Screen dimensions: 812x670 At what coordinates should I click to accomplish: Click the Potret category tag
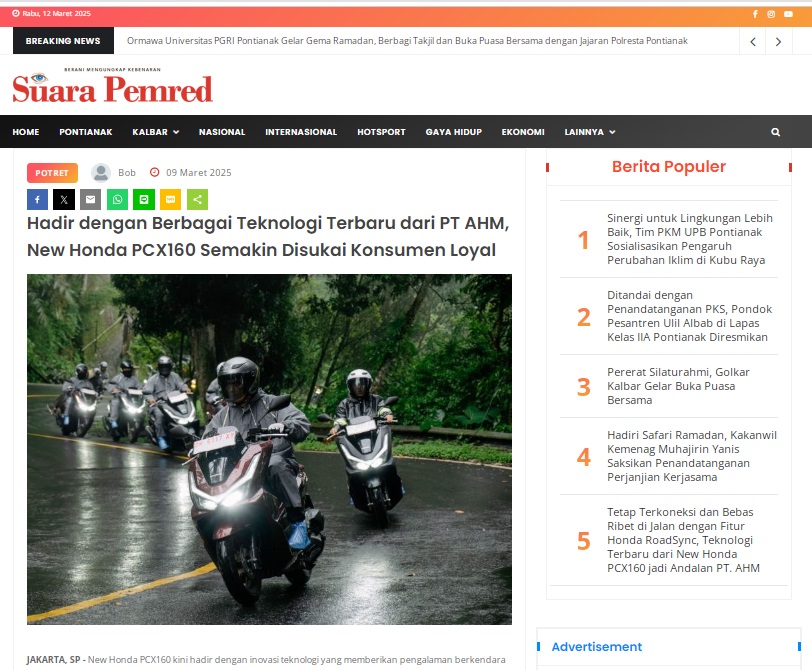tap(52, 173)
